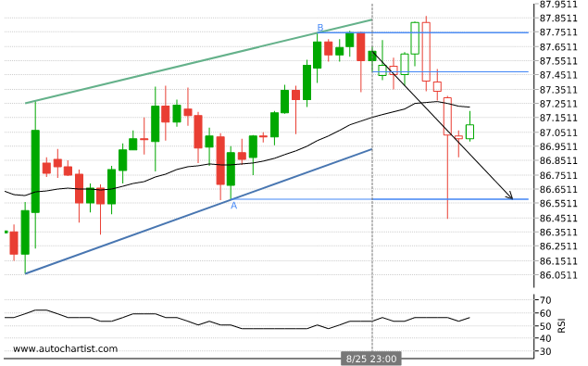Click the 86.1511 price axis label
Screen dimensions: 588x366
(558, 261)
